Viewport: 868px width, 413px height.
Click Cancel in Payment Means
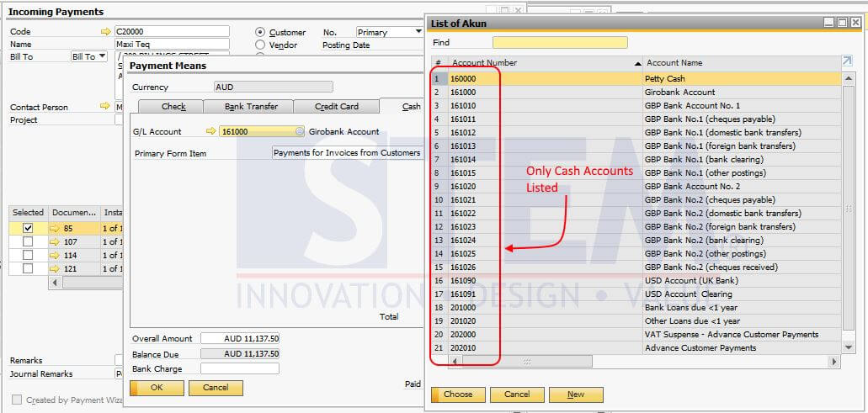(x=216, y=388)
